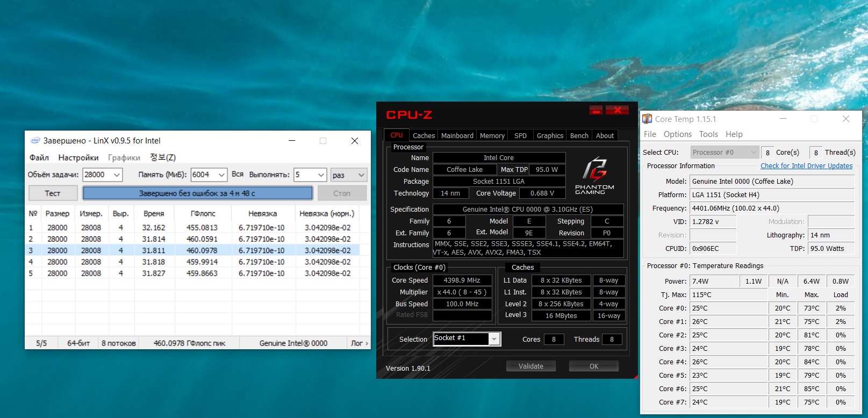This screenshot has height=418, width=868.
Task: Switch to the Memory tab in CPU-Z
Action: 492,135
